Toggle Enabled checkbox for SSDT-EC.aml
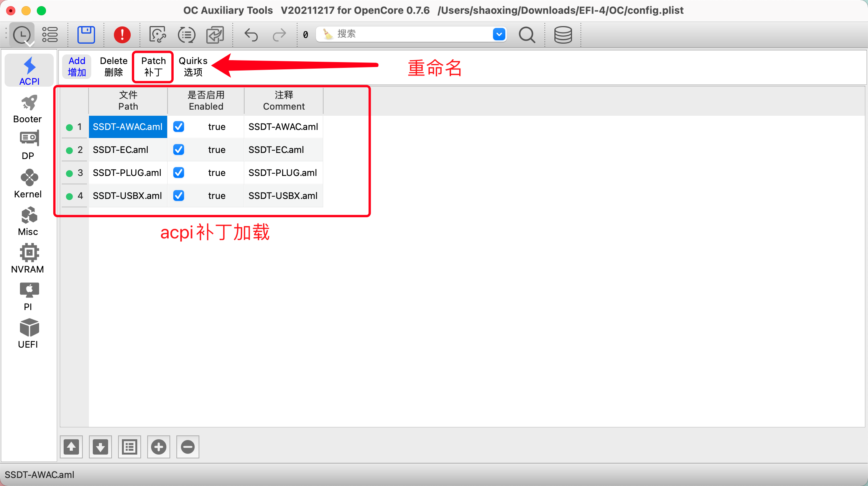The width and height of the screenshot is (868, 486). pos(179,150)
